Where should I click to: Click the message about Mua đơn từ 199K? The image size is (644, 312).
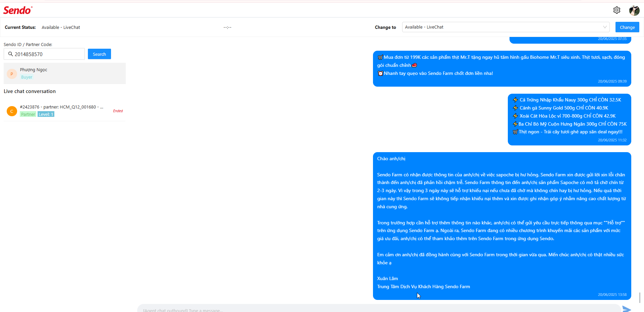coord(502,69)
